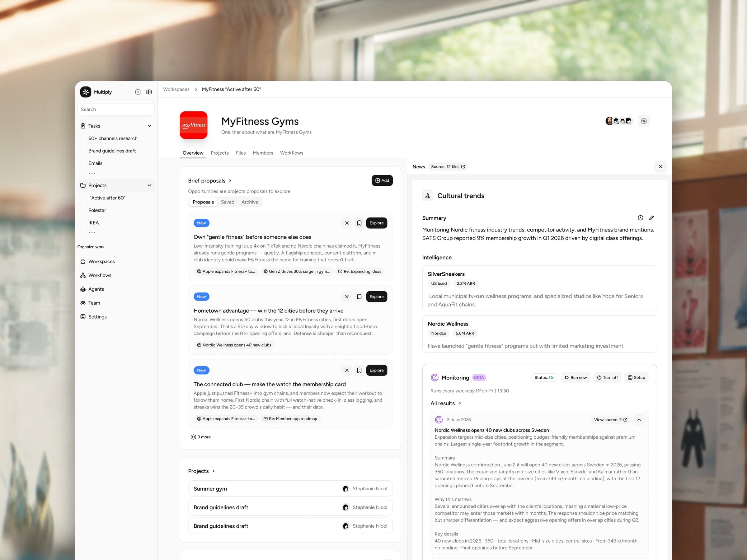747x560 pixels.
Task: Open the Summary history clock icon
Action: (x=640, y=218)
